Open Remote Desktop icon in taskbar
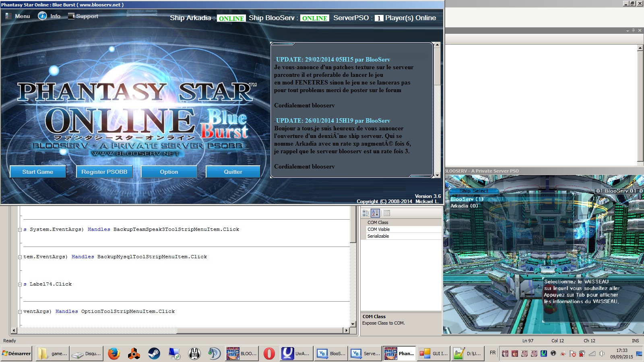Image resolution: width=644 pixels, height=362 pixels. coord(174,354)
